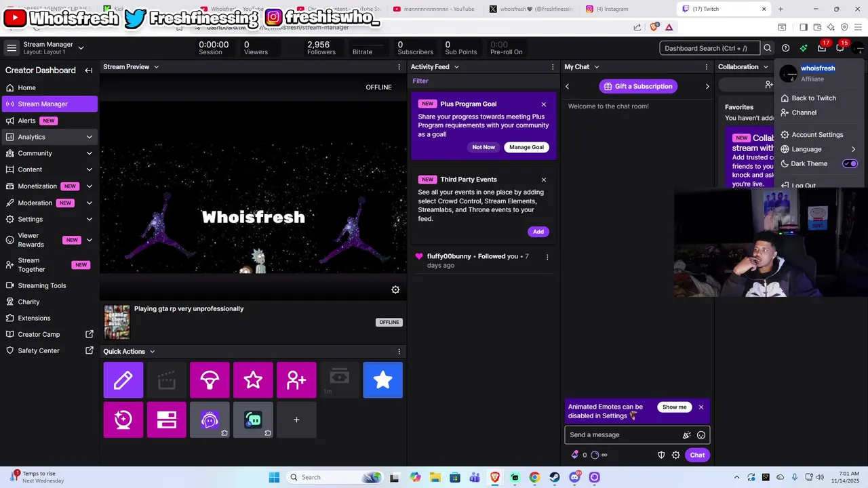
Task: Open Brave browser in the taskbar
Action: click(x=495, y=477)
